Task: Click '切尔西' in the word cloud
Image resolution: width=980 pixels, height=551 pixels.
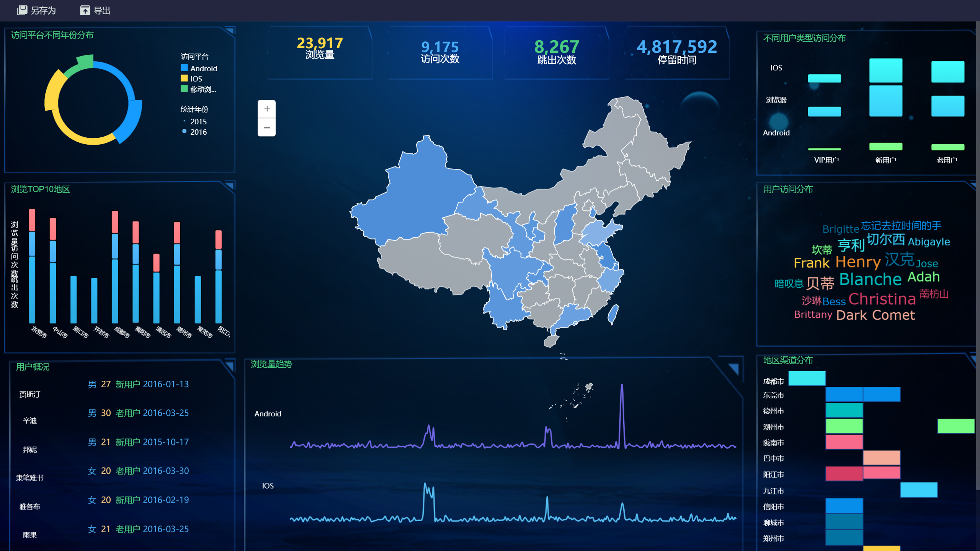Action: coord(885,239)
